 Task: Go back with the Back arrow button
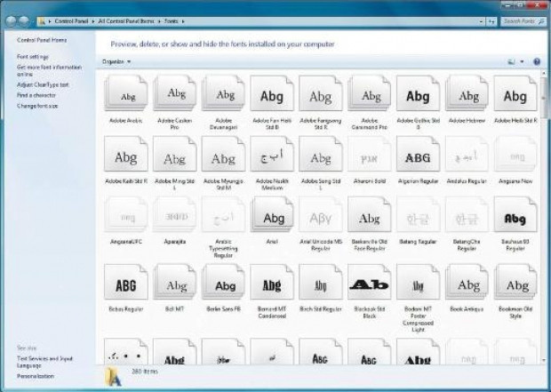12,21
